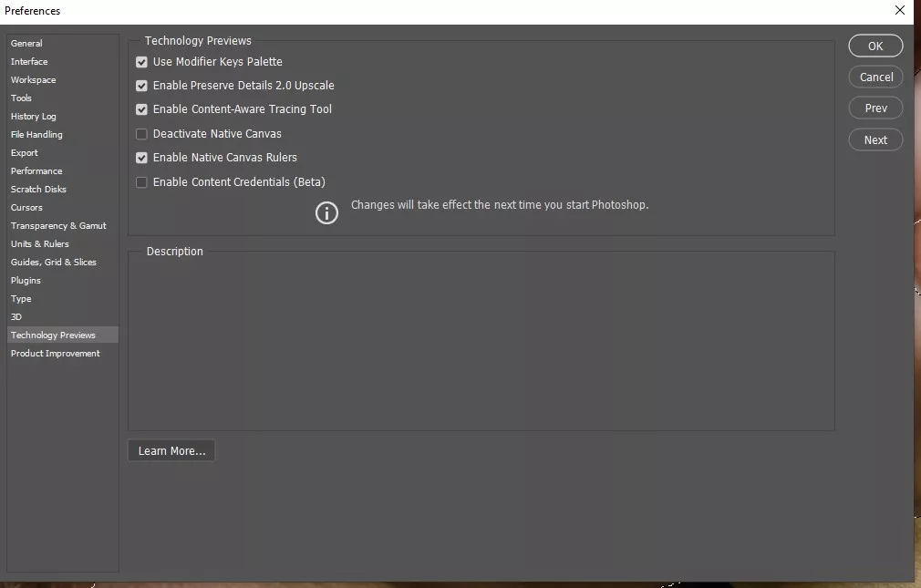Viewport: 921px width, 588px height.
Task: Choose Guides, Grid & Slices category
Action: [x=53, y=263]
